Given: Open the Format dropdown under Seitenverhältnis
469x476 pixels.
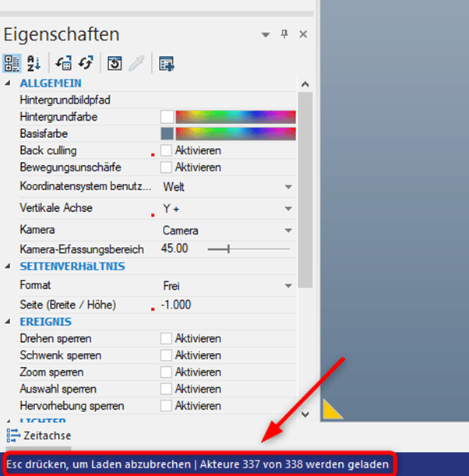Looking at the screenshot, I should (288, 286).
